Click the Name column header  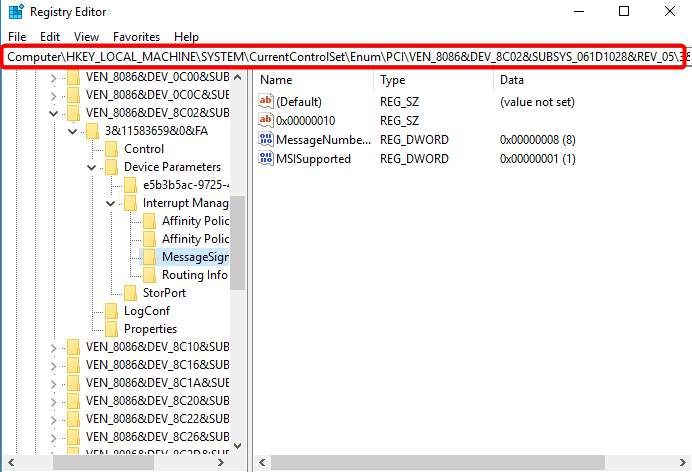click(276, 79)
